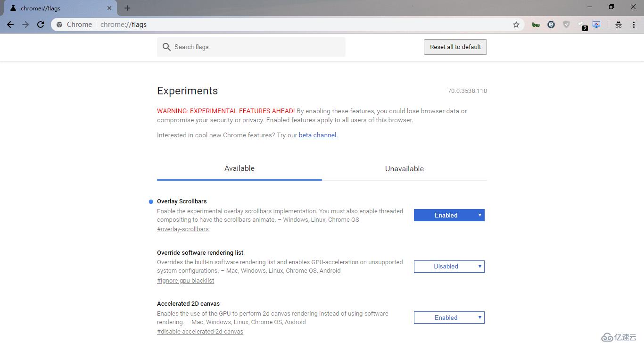The image size is (644, 343).
Task: Click the Experiments heading
Action: (x=188, y=91)
